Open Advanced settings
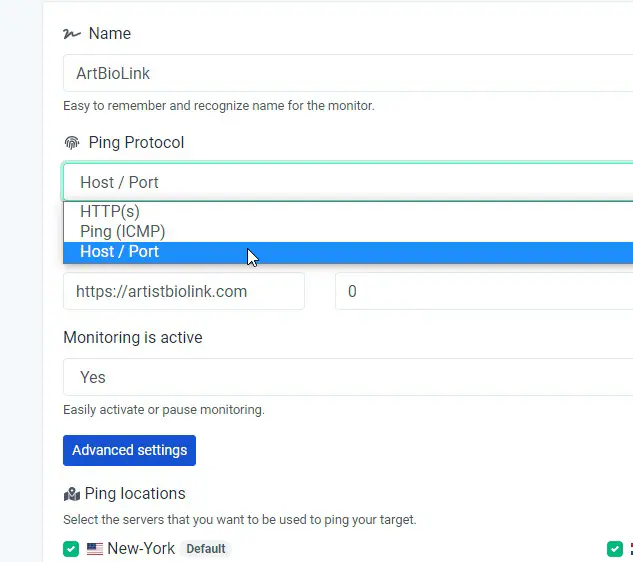 click(x=130, y=450)
